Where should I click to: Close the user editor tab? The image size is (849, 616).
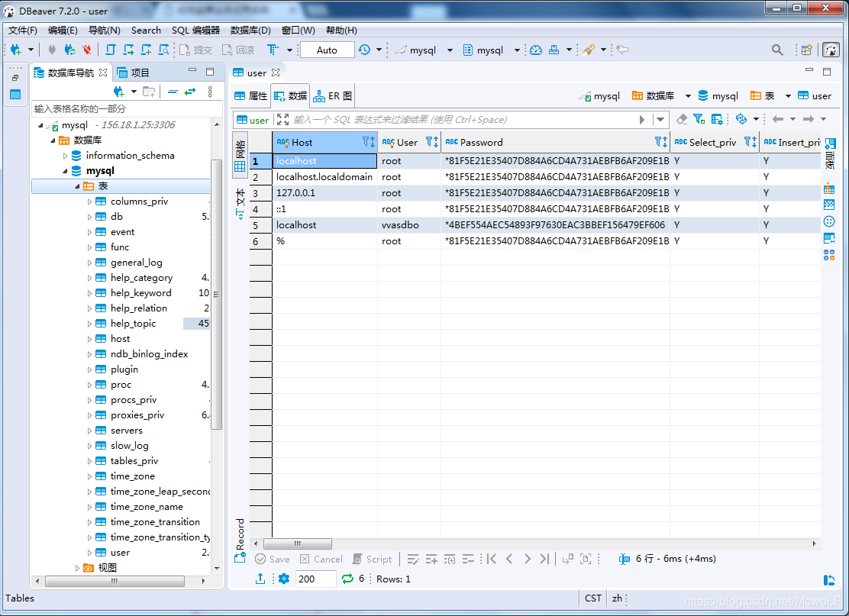pyautogui.click(x=276, y=73)
